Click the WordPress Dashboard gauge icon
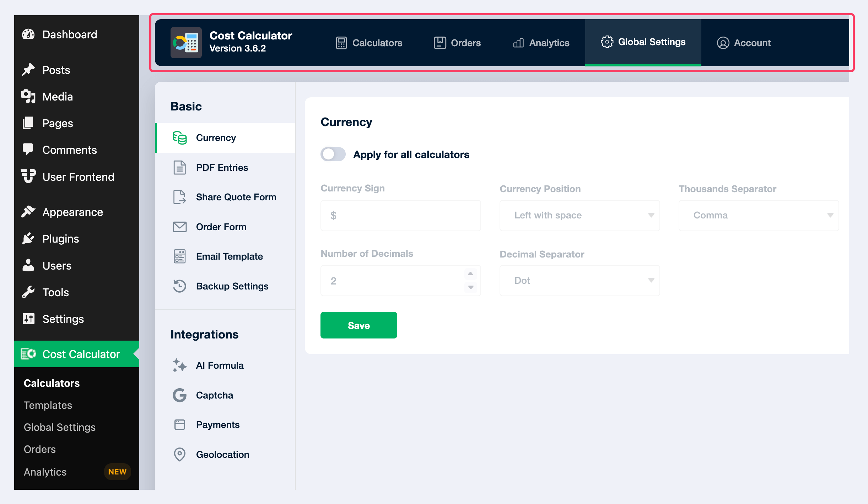The width and height of the screenshot is (868, 504). (x=28, y=34)
